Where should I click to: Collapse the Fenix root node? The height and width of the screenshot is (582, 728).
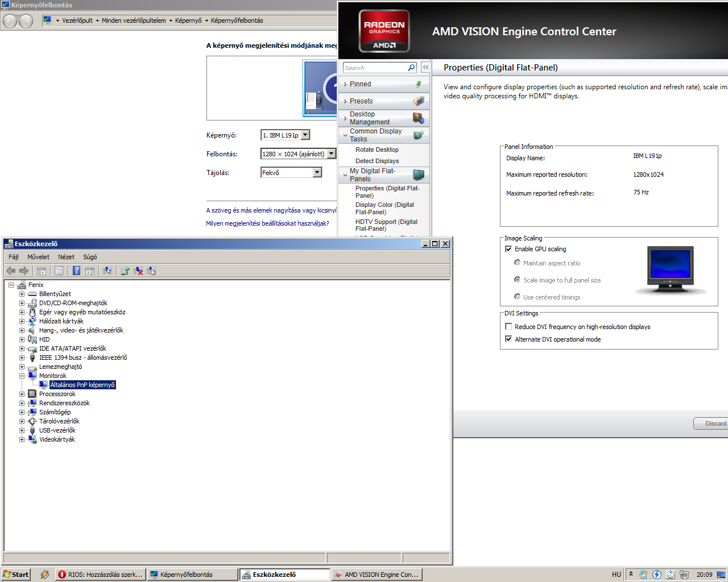click(11, 285)
